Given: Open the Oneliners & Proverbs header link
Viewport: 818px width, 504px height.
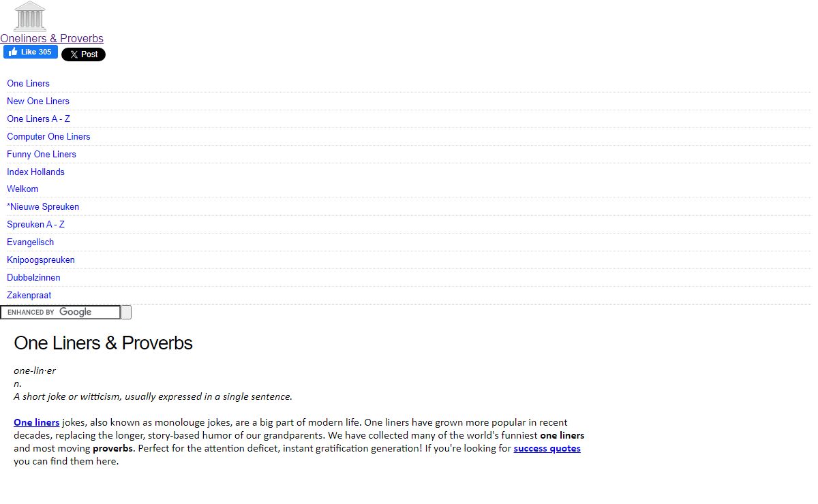Looking at the screenshot, I should (x=52, y=38).
